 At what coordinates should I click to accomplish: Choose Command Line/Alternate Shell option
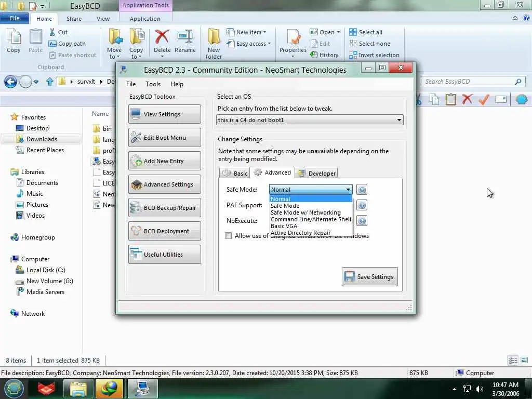pos(311,219)
